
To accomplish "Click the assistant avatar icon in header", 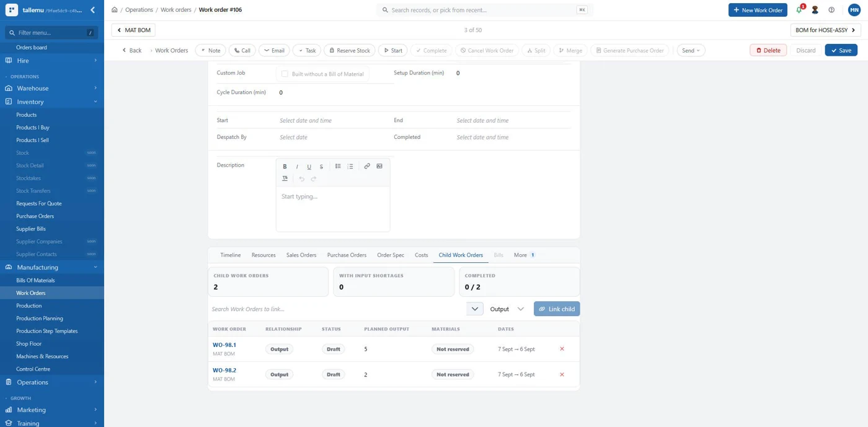I will [815, 10].
